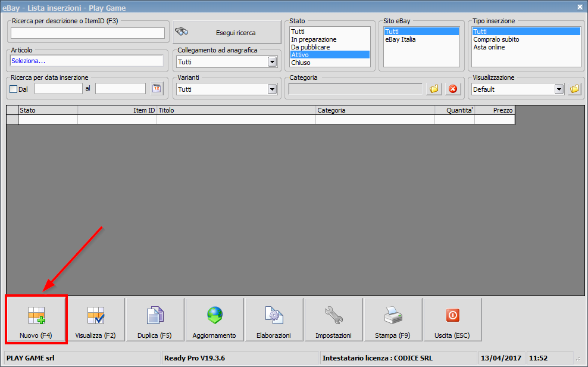This screenshot has height=367, width=588.
Task: Click Intestatario licenza : CODICE SRL status text
Action: [x=377, y=358]
